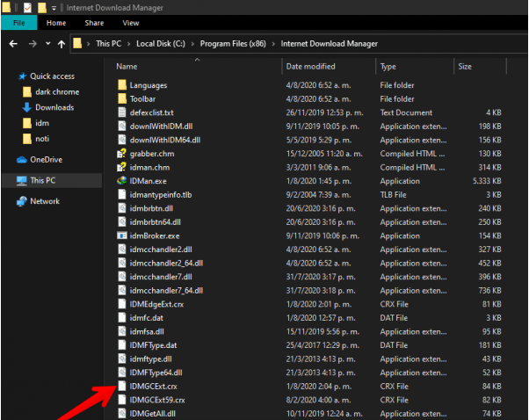Open the File ribbon tab
The width and height of the screenshot is (529, 420).
[19, 23]
